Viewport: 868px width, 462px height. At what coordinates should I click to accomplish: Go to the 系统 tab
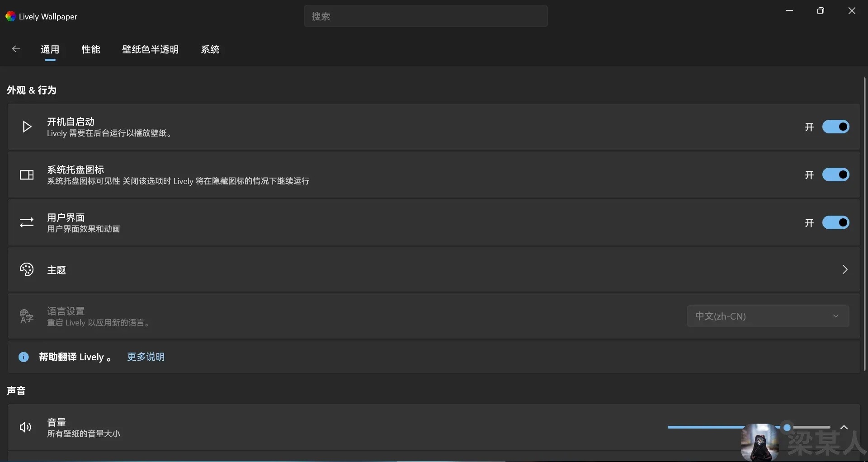coord(210,49)
